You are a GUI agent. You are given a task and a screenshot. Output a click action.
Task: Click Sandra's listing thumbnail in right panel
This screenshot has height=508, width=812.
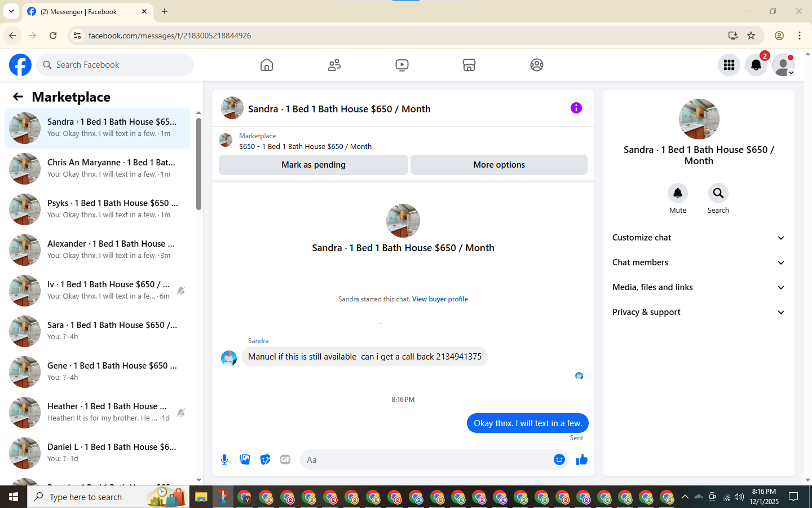699,119
